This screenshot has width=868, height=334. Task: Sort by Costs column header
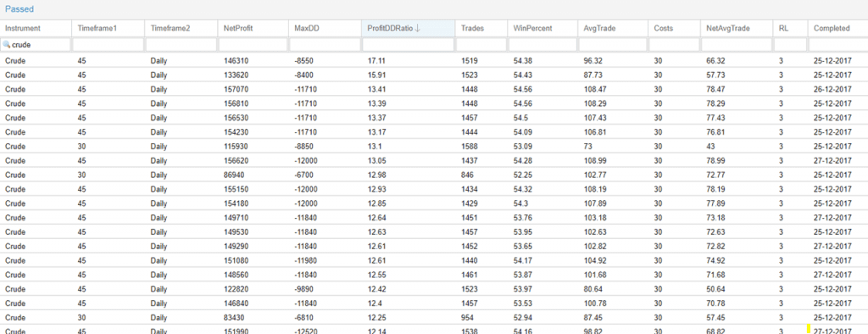click(674, 28)
